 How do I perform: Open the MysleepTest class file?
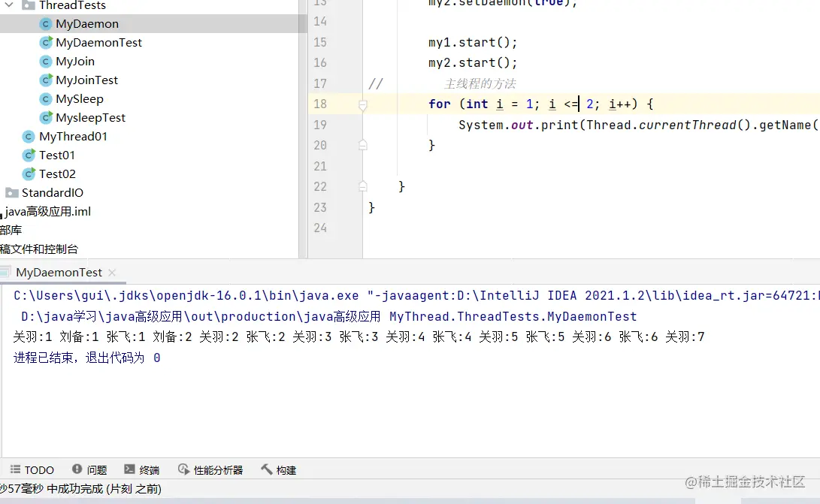click(x=90, y=118)
